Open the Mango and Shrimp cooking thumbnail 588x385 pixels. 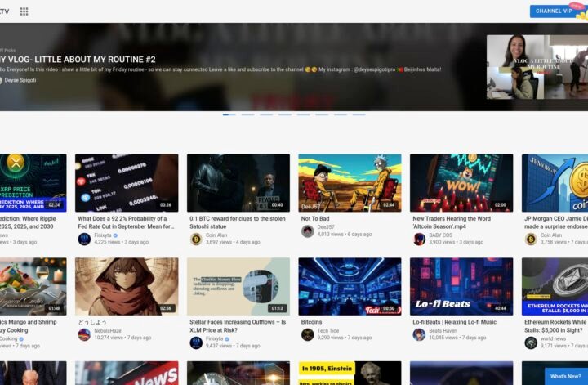click(33, 286)
